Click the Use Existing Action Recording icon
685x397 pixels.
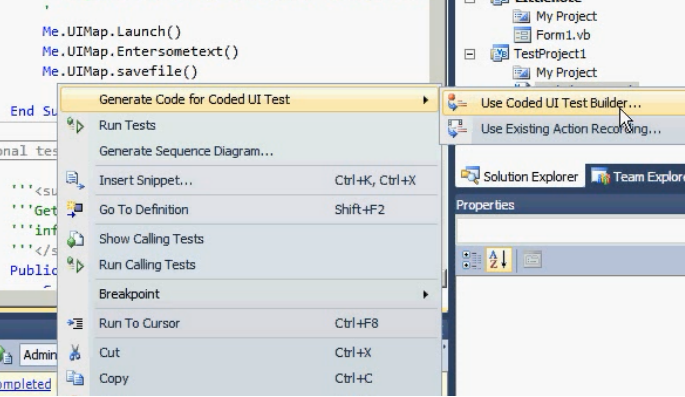coord(457,129)
